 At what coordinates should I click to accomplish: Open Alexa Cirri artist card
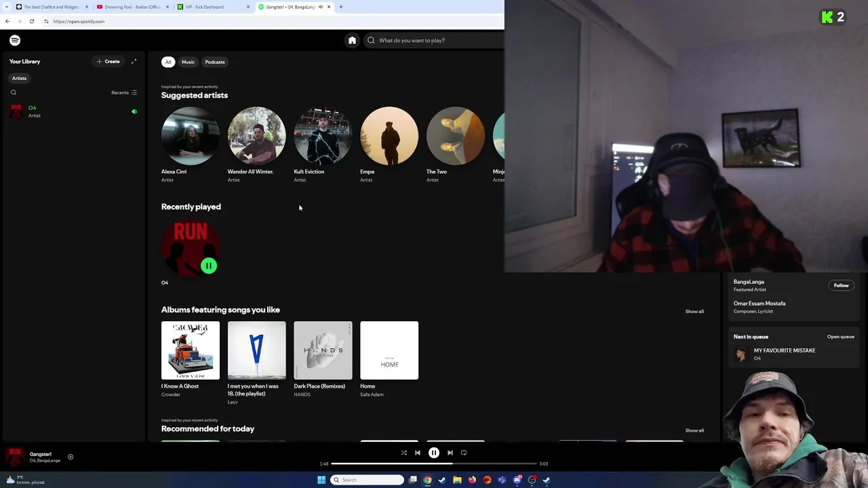tap(191, 144)
